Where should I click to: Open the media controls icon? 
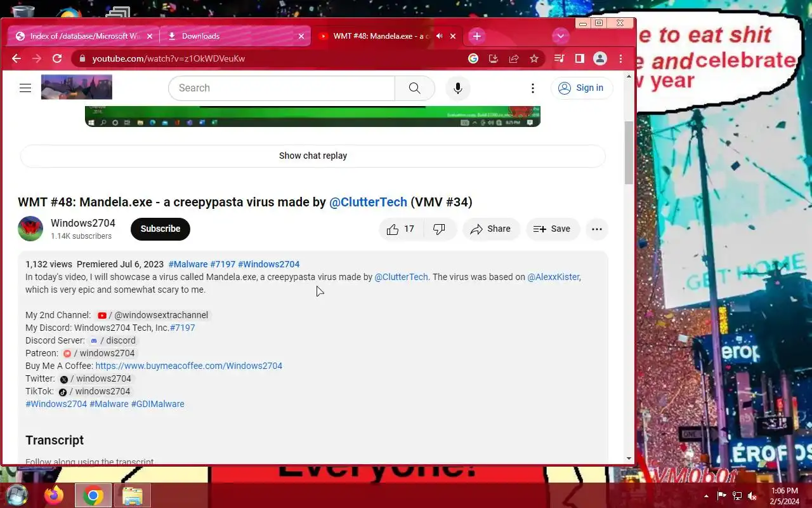(559, 58)
